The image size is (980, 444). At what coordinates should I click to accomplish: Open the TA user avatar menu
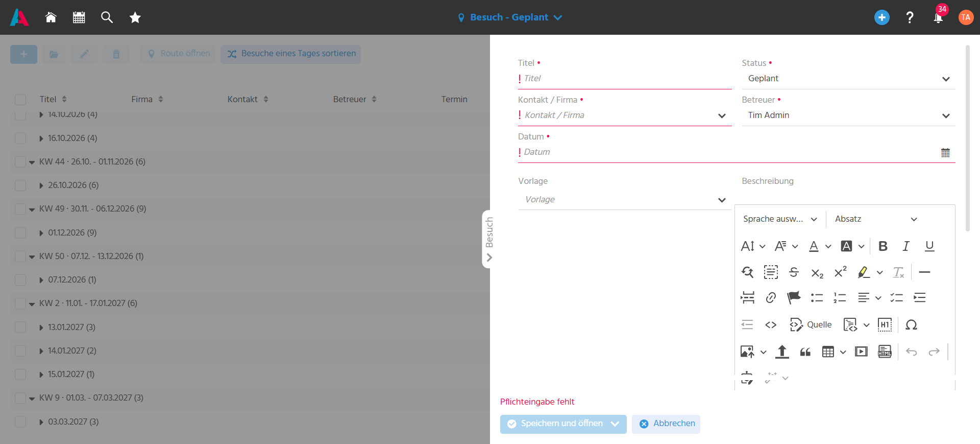[x=966, y=17]
